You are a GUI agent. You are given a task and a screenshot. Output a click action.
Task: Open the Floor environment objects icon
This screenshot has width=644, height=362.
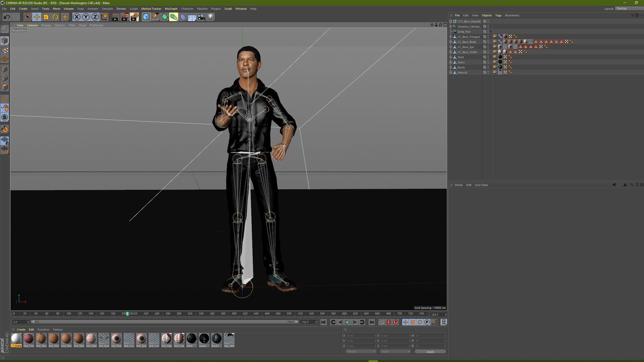tap(192, 17)
